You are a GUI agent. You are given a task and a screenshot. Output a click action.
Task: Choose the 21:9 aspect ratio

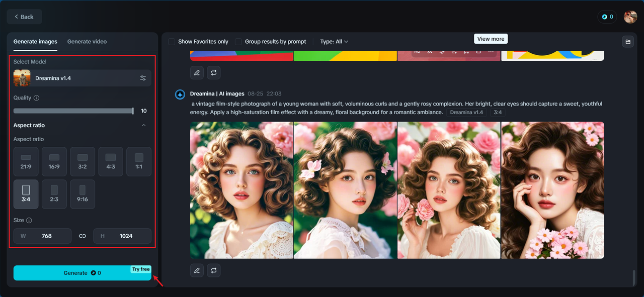point(26,161)
